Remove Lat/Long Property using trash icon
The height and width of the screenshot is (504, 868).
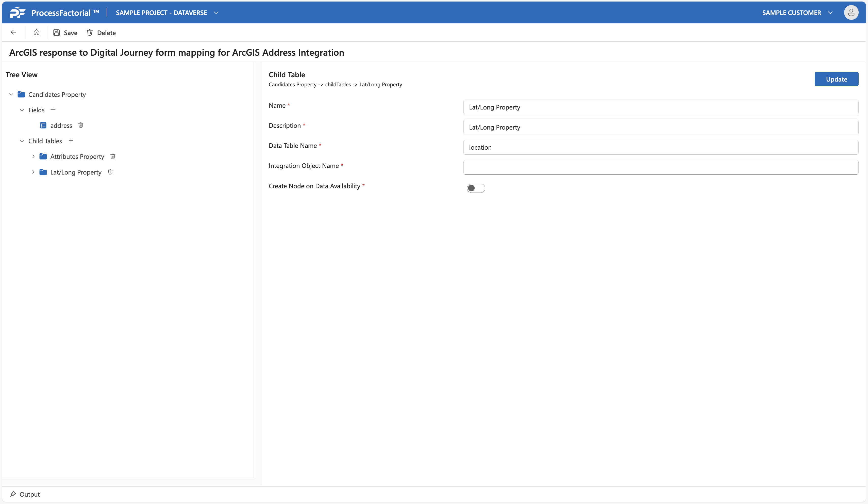click(110, 172)
